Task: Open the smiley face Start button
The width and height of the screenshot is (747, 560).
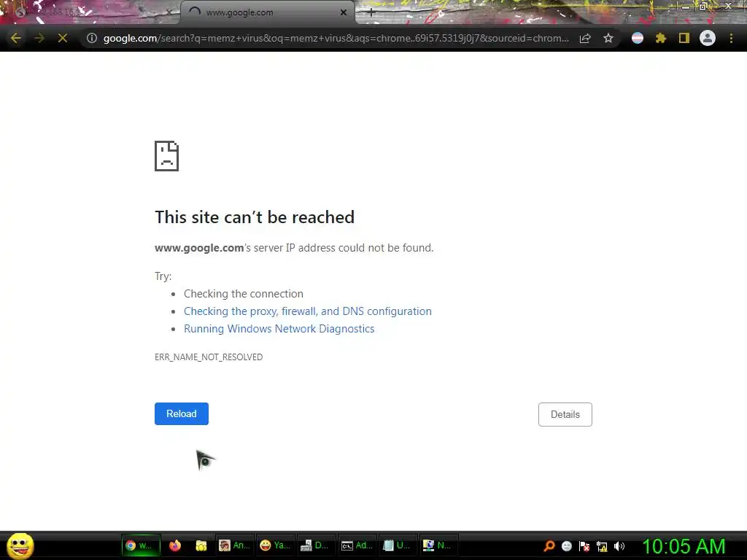Action: point(20,545)
